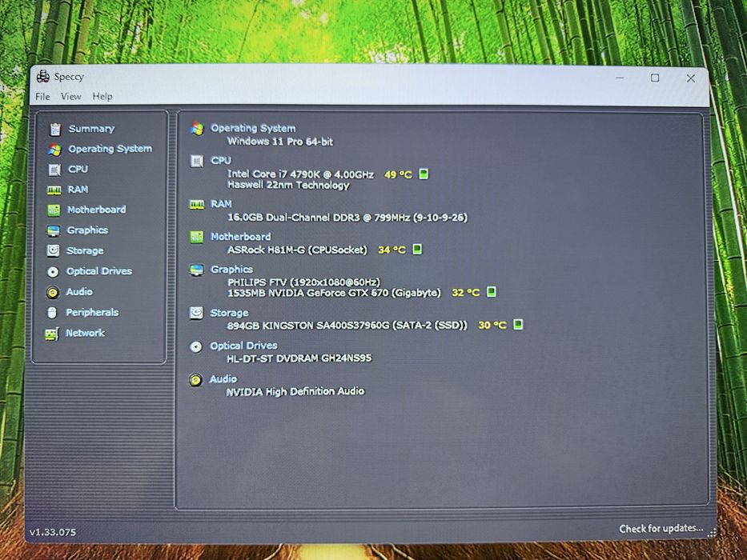Click the Storage disk icon in sidebar
Viewport: 747px width, 560px height.
tap(53, 250)
